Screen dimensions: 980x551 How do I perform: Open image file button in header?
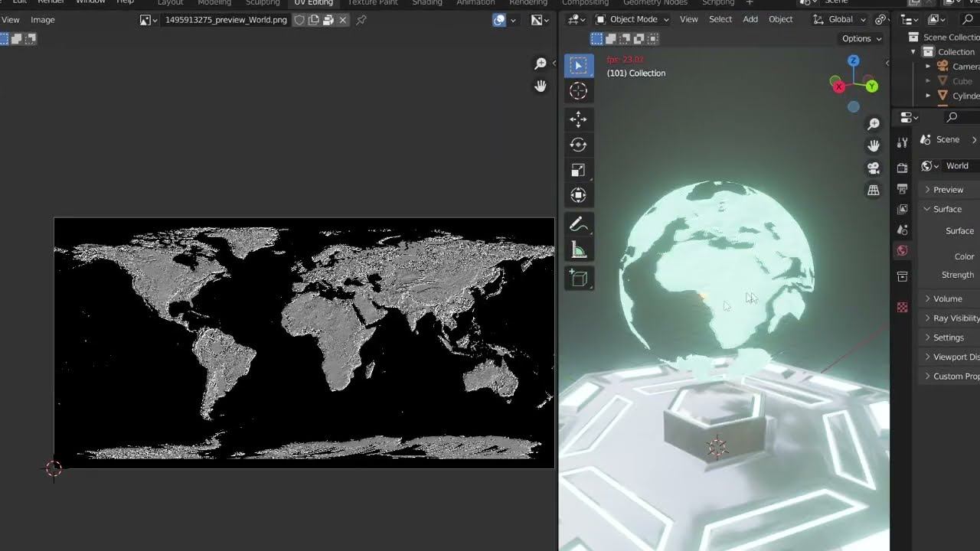coord(328,20)
